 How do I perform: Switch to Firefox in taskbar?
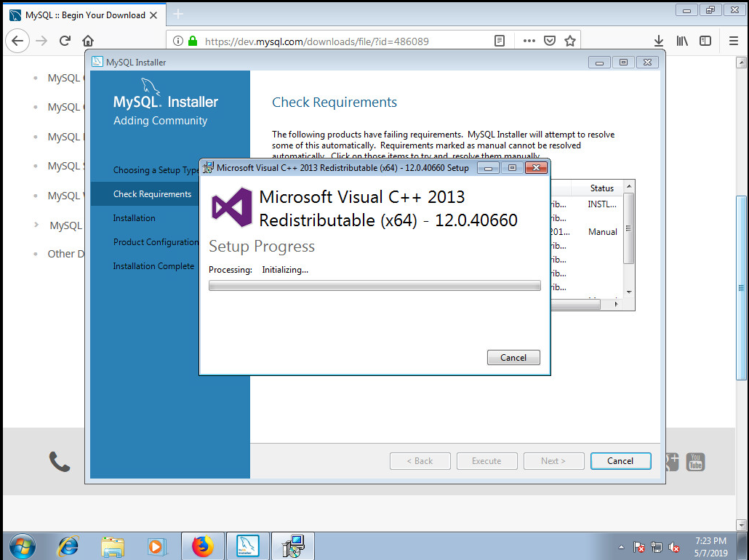click(x=203, y=546)
